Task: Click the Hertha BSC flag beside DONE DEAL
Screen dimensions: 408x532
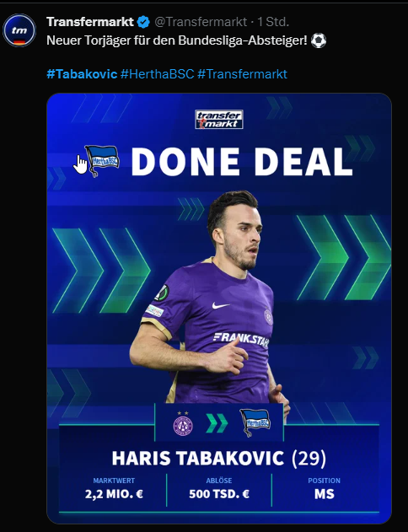Action: click(102, 161)
